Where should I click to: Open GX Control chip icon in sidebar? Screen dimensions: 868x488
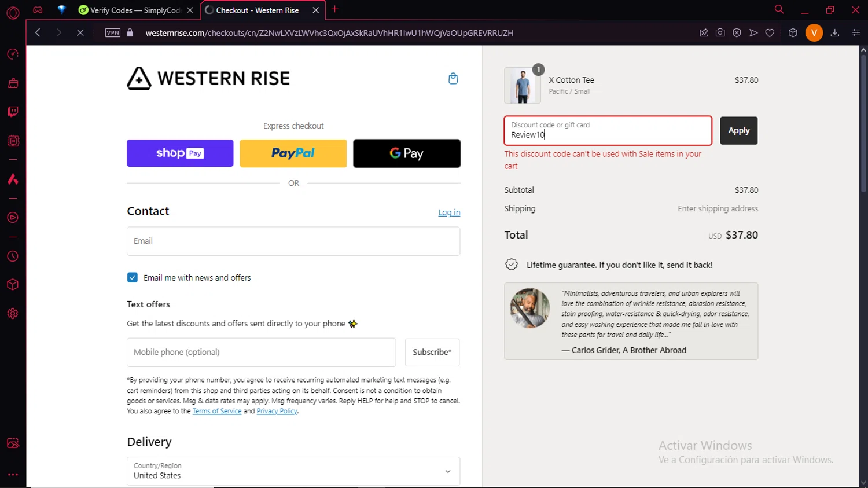coord(13,141)
